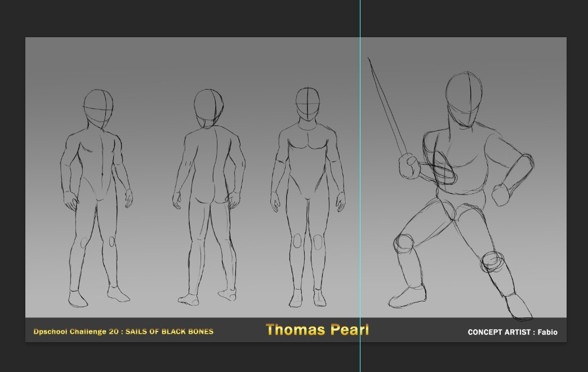
Task: Click the tip of the sword blade
Action: tap(369, 59)
